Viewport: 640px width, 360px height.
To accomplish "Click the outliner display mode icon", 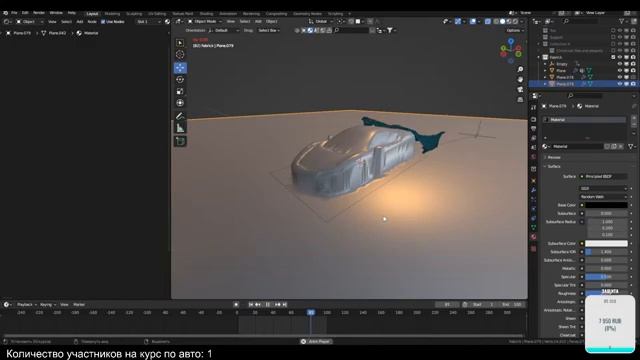I will pos(549,21).
